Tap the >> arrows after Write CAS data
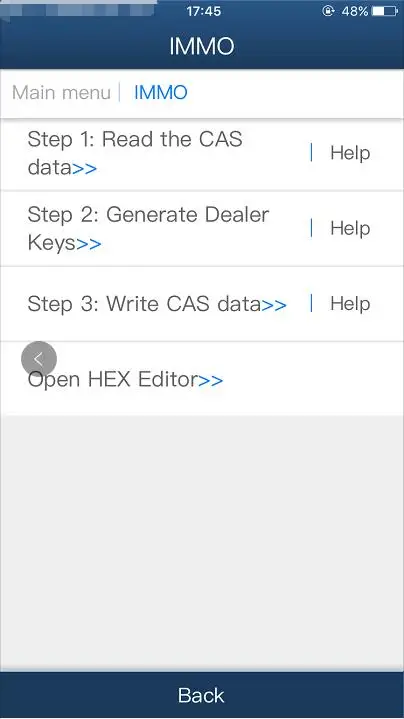404x719 pixels. [x=274, y=304]
